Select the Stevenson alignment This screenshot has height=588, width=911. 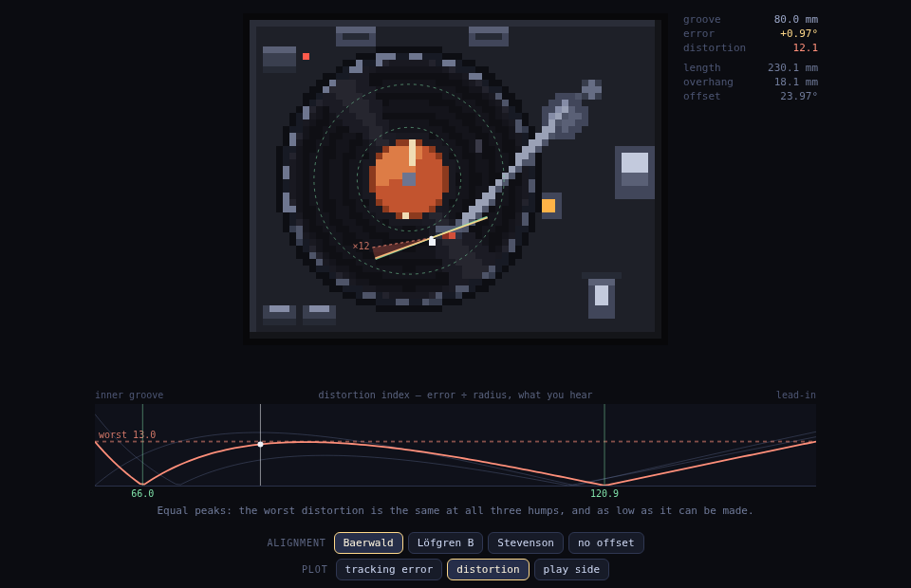[525, 542]
